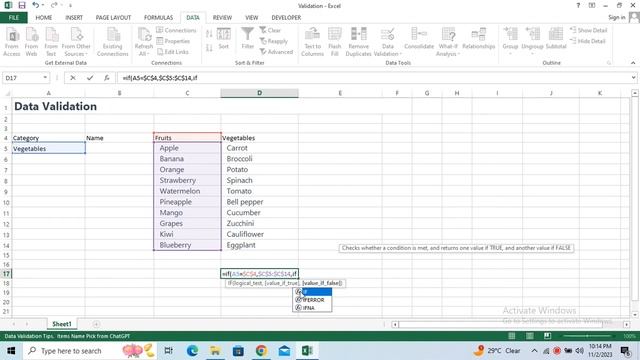Switch to the DEVELOPER tab

[x=286, y=18]
